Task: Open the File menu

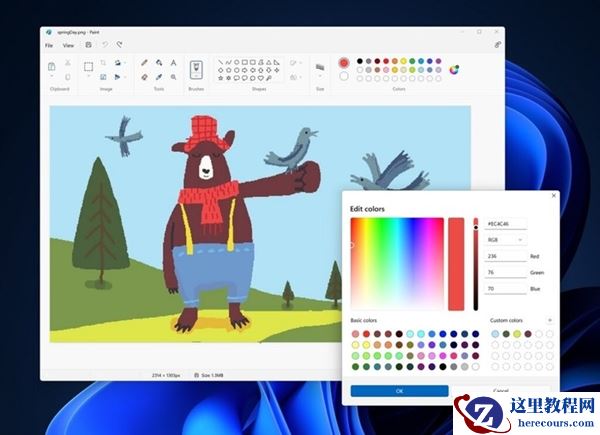Action: 49,46
